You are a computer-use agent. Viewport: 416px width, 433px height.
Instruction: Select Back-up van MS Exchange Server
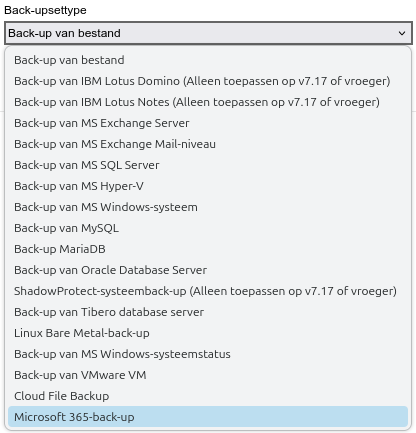[208, 123]
